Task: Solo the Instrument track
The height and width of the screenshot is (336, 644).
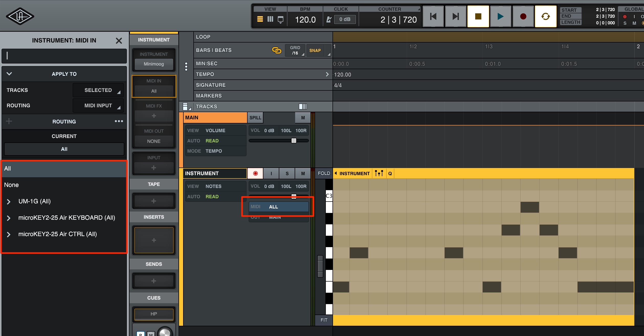Action: (287, 173)
